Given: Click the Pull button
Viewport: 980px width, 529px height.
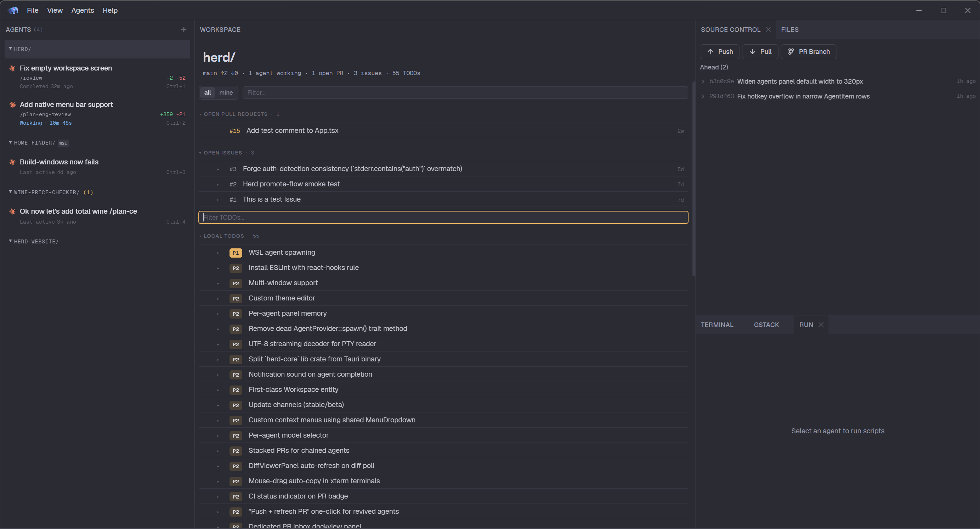Looking at the screenshot, I should 760,51.
